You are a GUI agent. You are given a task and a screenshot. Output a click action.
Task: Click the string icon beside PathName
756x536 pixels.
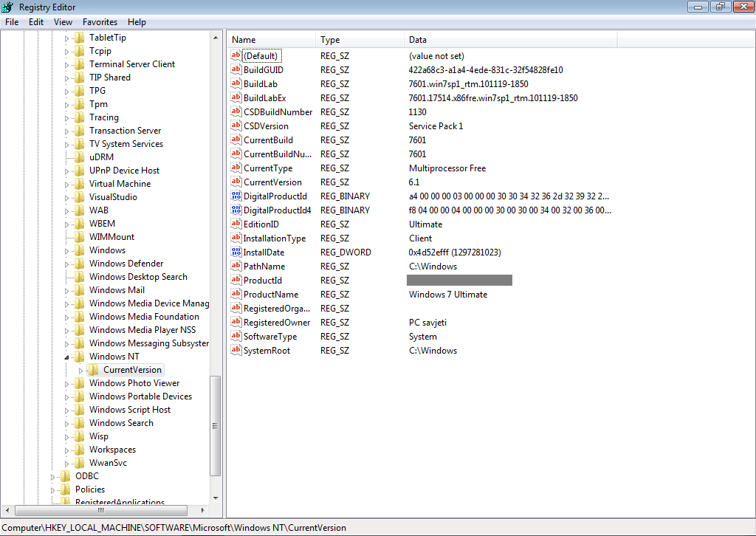pos(236,266)
